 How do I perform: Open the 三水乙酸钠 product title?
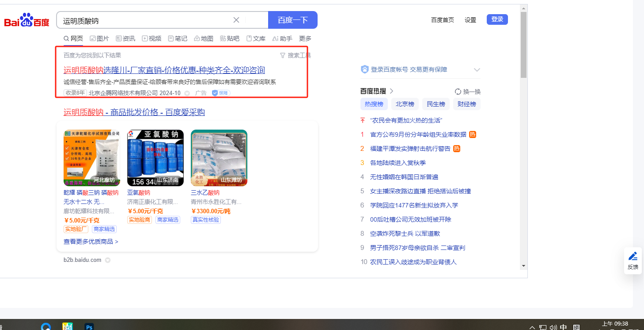click(x=205, y=193)
